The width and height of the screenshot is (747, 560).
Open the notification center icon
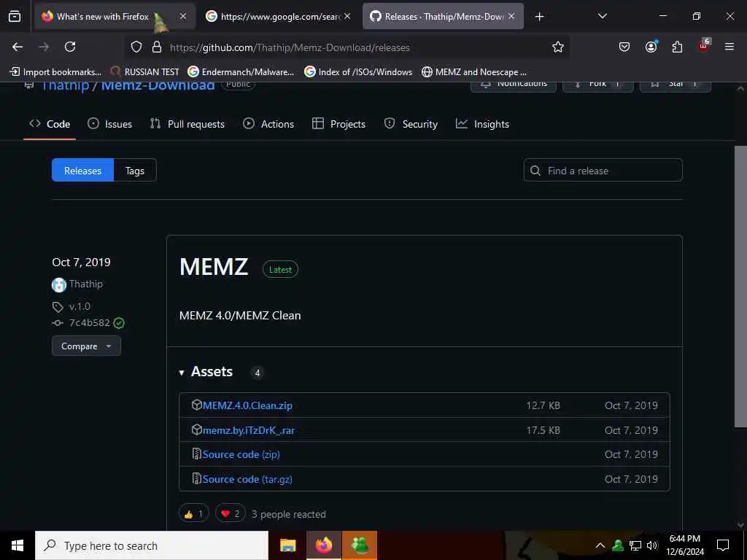pyautogui.click(x=723, y=545)
